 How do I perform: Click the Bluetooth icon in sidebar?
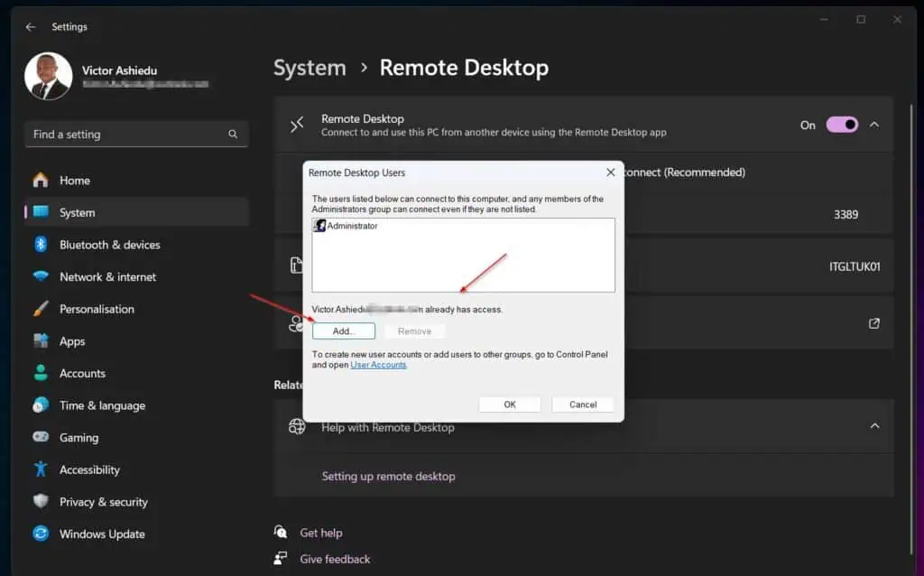coord(41,244)
